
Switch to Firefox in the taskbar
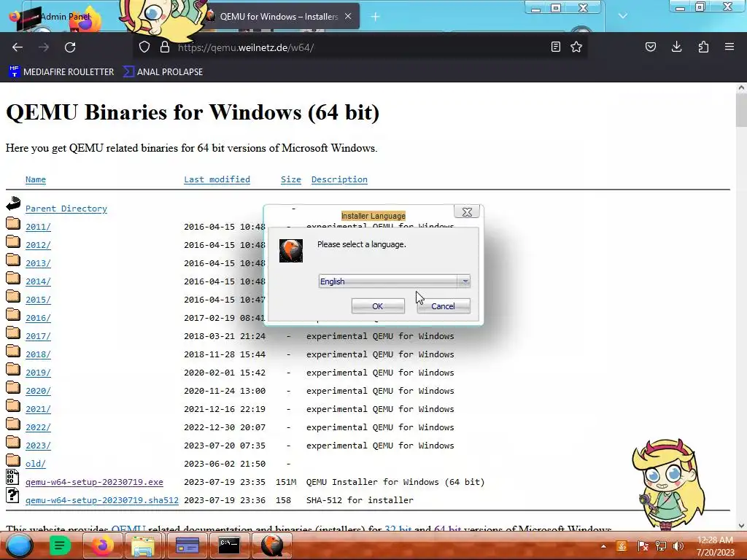[x=101, y=545]
